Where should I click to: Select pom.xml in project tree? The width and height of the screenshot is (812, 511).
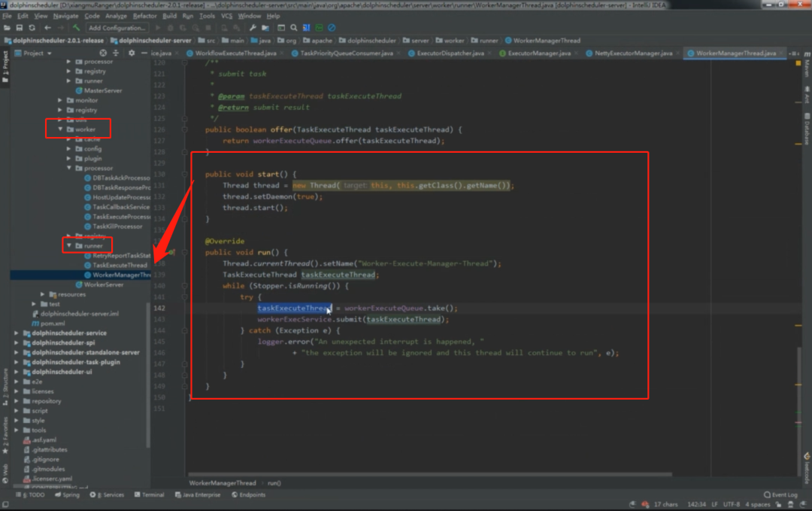click(x=53, y=324)
